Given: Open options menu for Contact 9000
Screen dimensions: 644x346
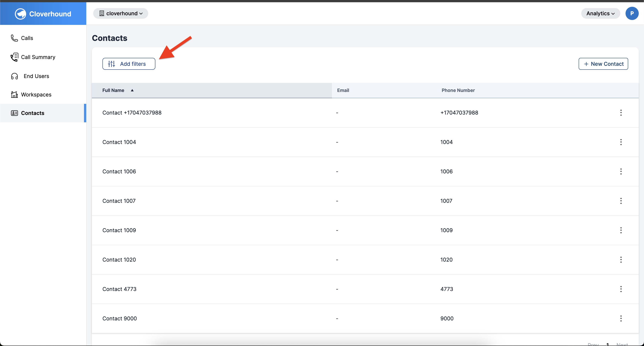Looking at the screenshot, I should point(621,318).
